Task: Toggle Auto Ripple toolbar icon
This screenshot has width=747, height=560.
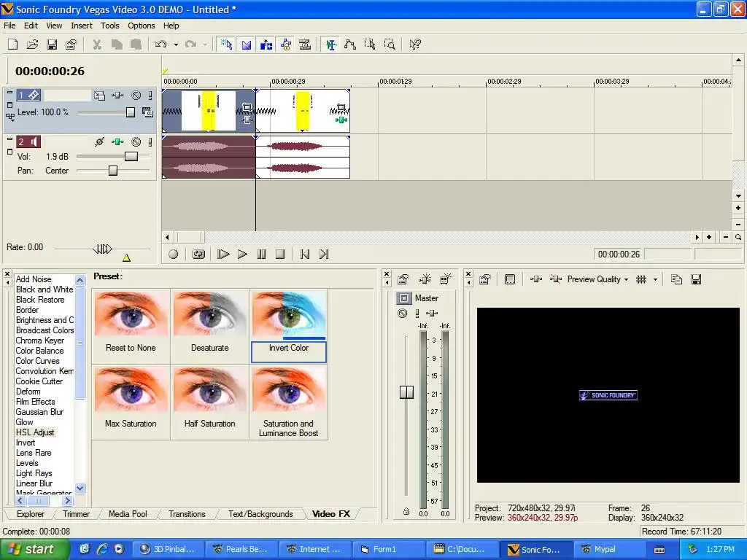Action: (x=266, y=44)
